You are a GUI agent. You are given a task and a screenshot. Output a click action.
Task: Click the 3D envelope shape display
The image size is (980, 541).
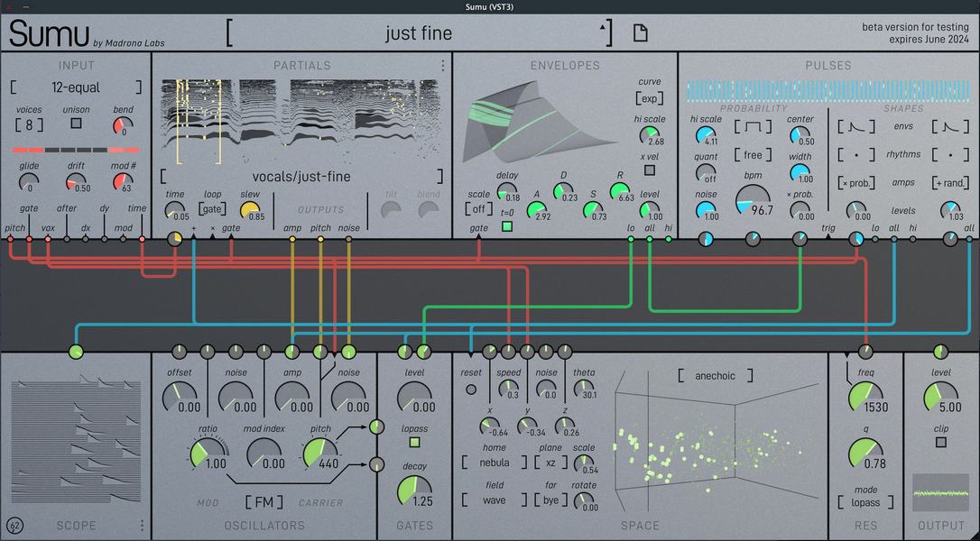(x=539, y=124)
